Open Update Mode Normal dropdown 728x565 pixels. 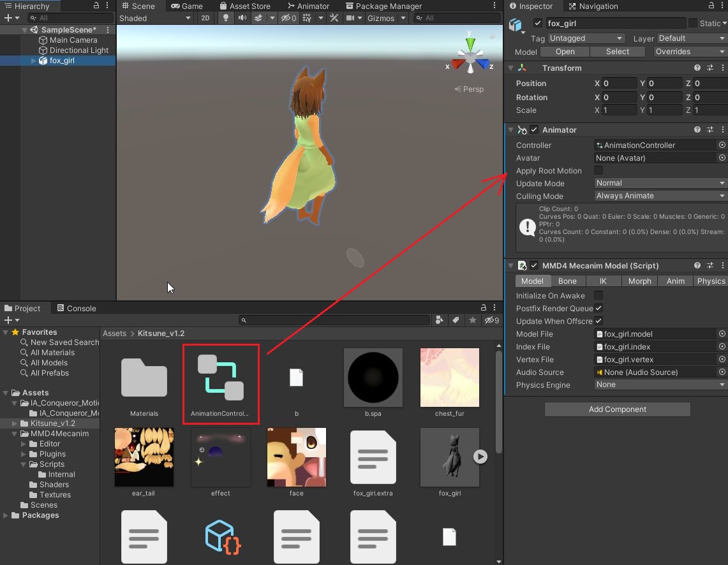[660, 183]
